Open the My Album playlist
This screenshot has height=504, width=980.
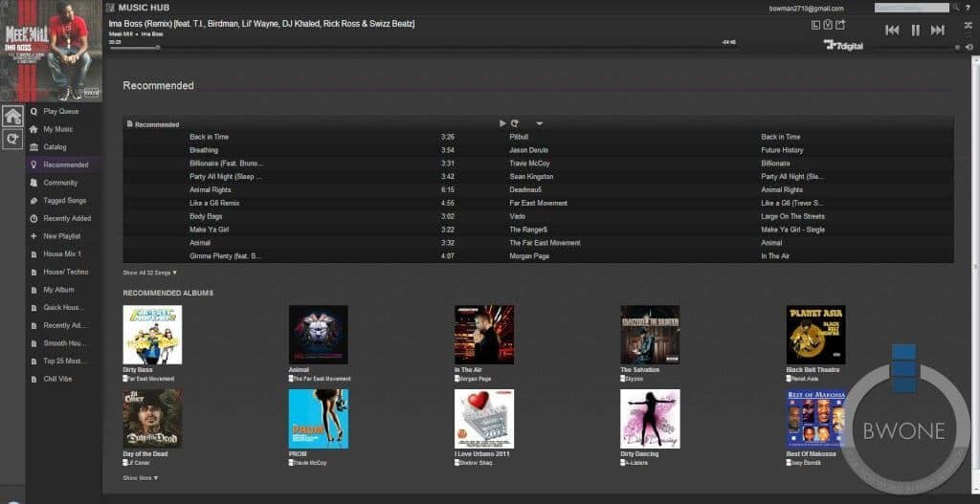pyautogui.click(x=58, y=290)
